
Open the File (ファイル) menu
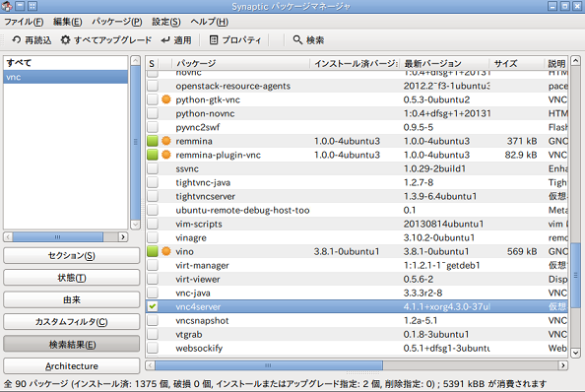24,22
